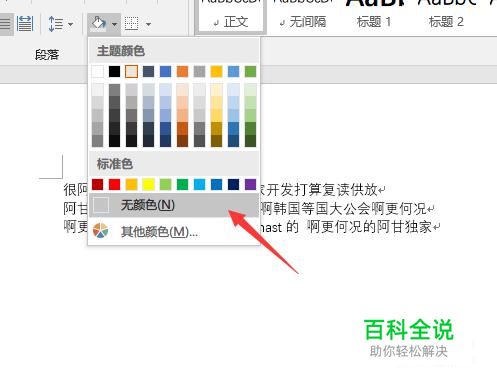Pick the black theme color swatch
Image resolution: width=497 pixels, height=390 pixels.
[114, 71]
